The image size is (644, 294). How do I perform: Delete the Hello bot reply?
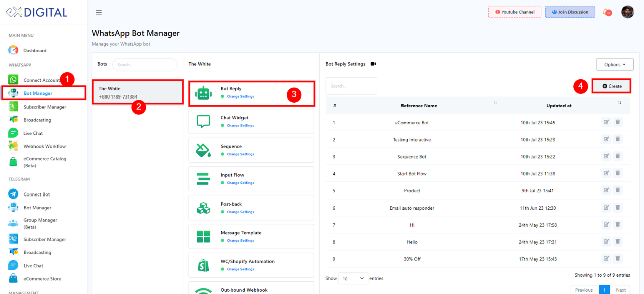click(x=618, y=242)
